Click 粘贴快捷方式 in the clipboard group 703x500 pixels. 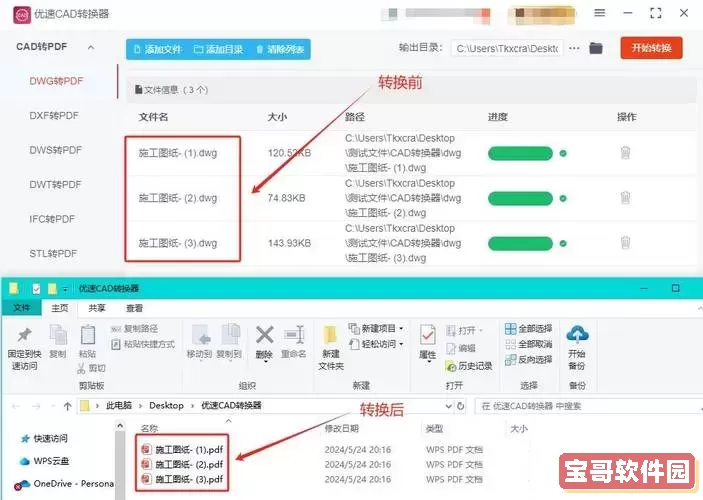[x=143, y=344]
